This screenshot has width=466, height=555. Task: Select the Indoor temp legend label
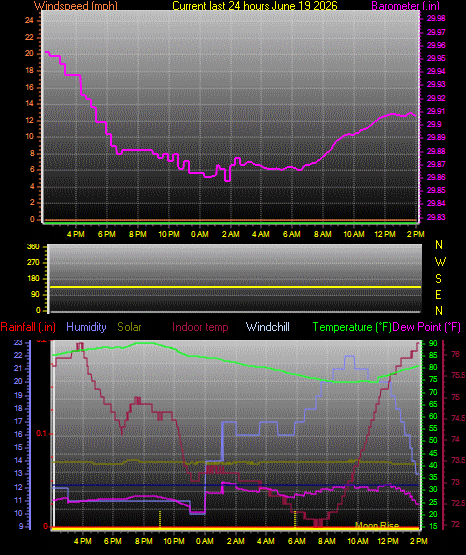200,327
